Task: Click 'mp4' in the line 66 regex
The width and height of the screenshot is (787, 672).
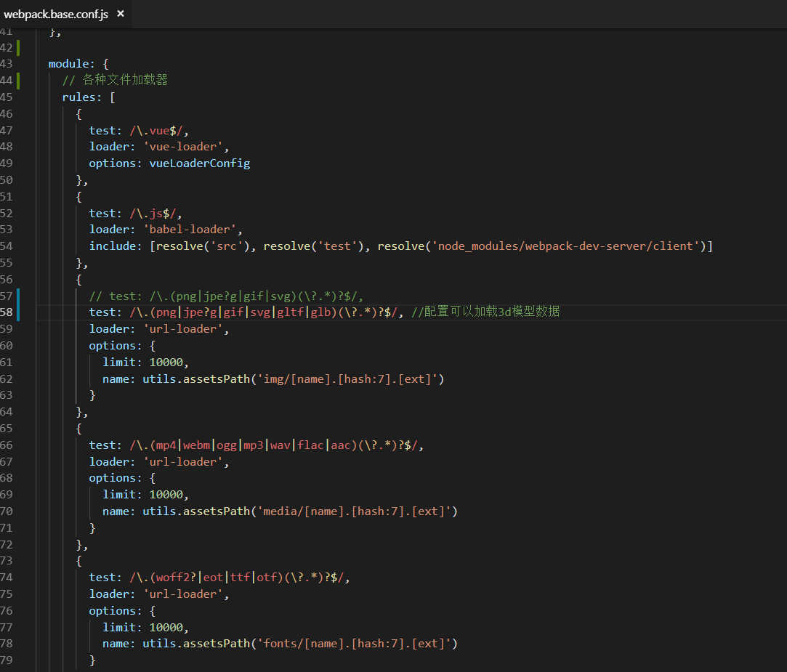Action: (166, 445)
